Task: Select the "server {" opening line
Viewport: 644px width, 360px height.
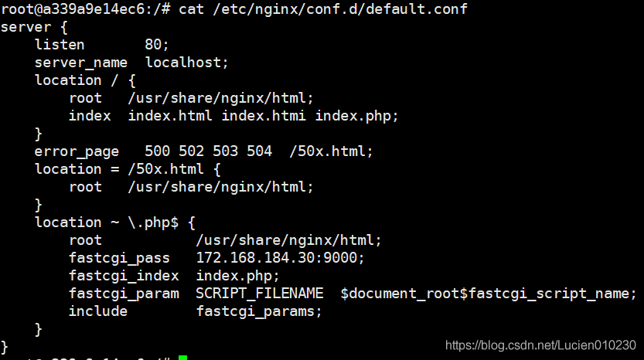Action: pos(26,27)
